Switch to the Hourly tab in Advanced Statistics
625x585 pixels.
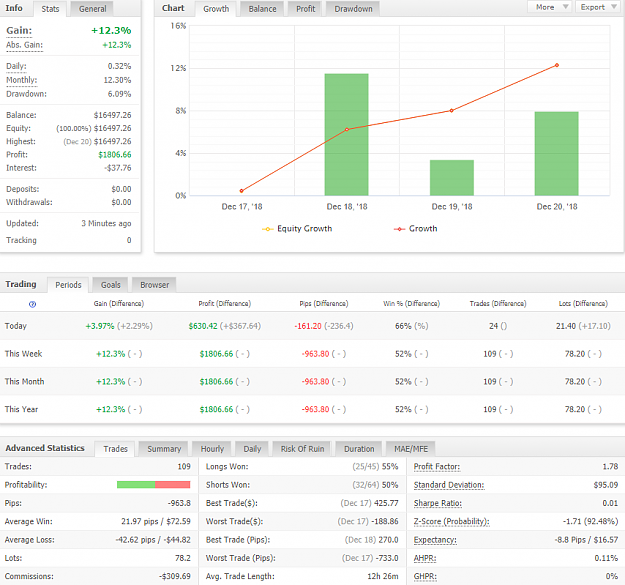212,449
